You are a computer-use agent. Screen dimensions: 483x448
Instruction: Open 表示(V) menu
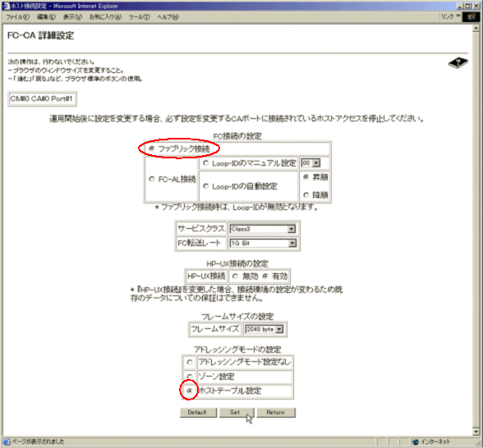coord(72,17)
